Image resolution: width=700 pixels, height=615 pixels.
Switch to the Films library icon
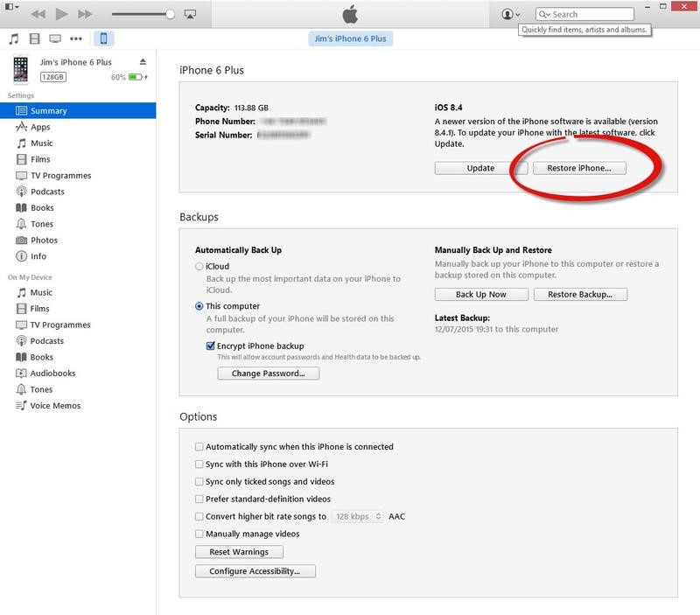[34, 38]
